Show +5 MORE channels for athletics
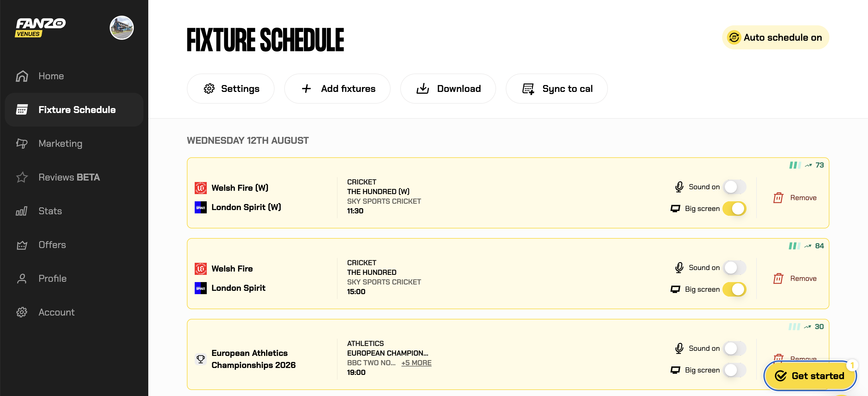Image resolution: width=868 pixels, height=396 pixels. coord(416,363)
